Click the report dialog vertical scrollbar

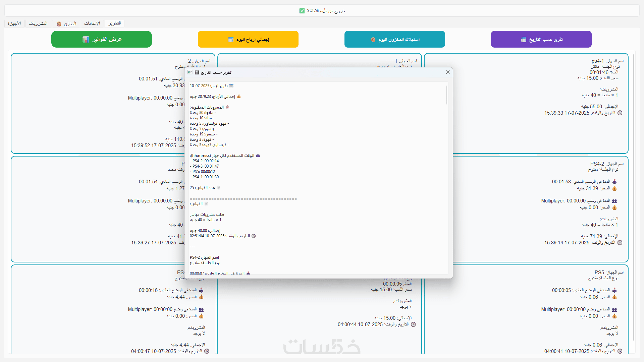[x=447, y=95]
